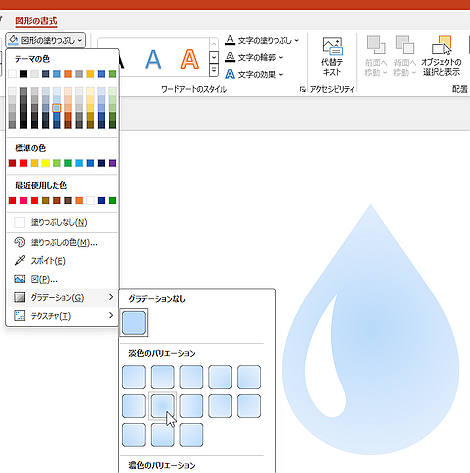Image resolution: width=470 pixels, height=473 pixels.
Task: Open オブジェクトの選択と表示 pane
Action: [x=441, y=56]
